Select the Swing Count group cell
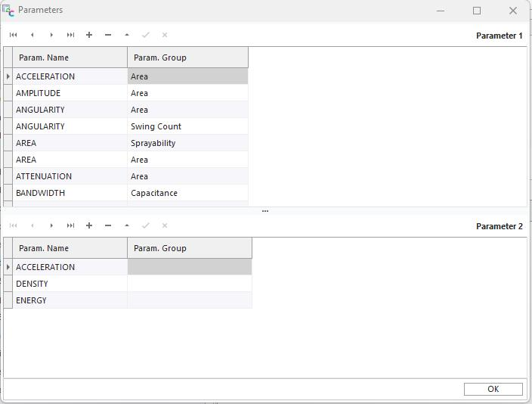532x404 pixels. point(187,126)
